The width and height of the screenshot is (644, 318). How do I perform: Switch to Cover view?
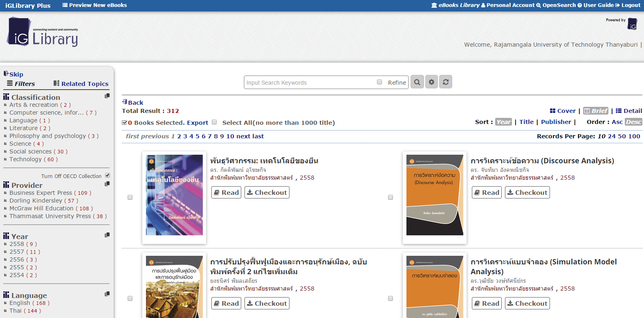tap(563, 111)
